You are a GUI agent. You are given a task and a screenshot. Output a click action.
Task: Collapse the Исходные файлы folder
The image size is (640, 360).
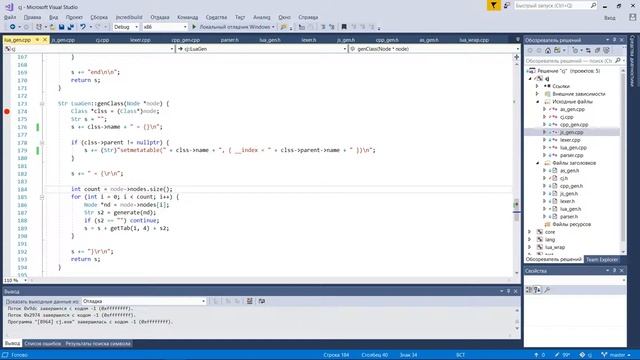click(538, 102)
